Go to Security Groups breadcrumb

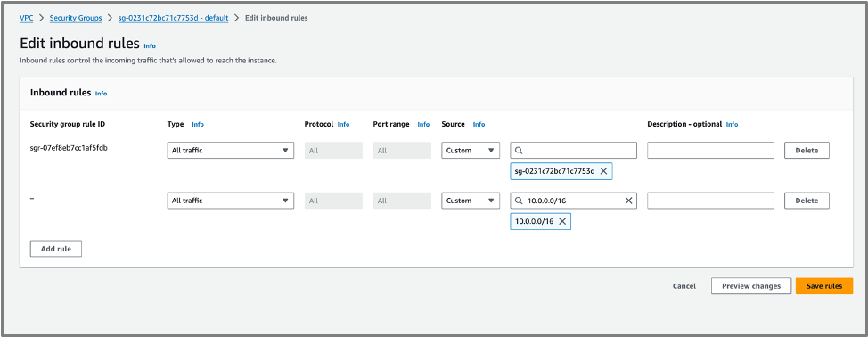[x=76, y=18]
